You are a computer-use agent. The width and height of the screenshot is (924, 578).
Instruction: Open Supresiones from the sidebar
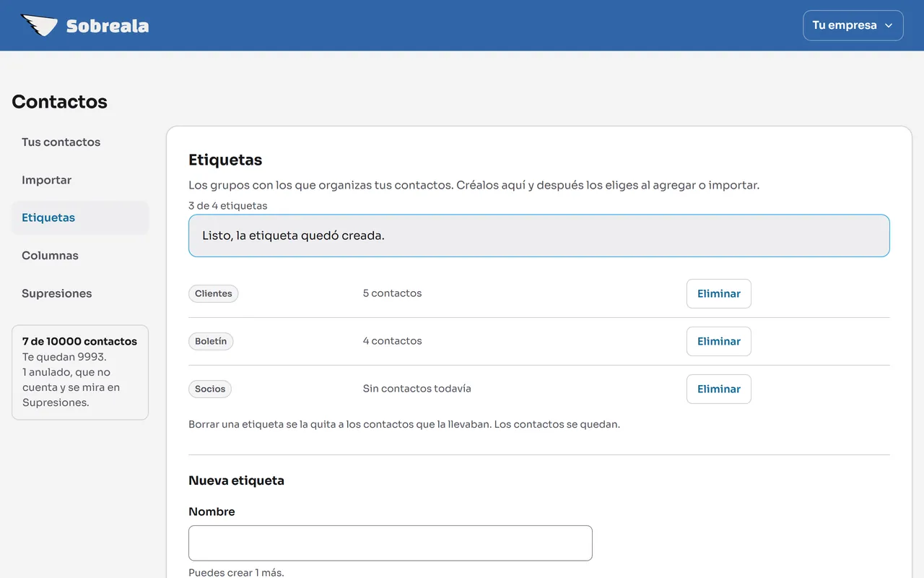tap(80, 293)
